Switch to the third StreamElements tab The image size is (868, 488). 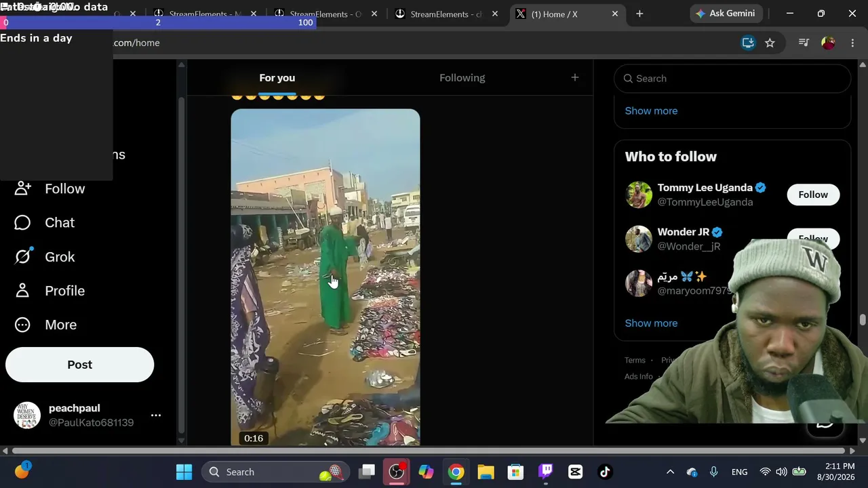[x=448, y=14]
